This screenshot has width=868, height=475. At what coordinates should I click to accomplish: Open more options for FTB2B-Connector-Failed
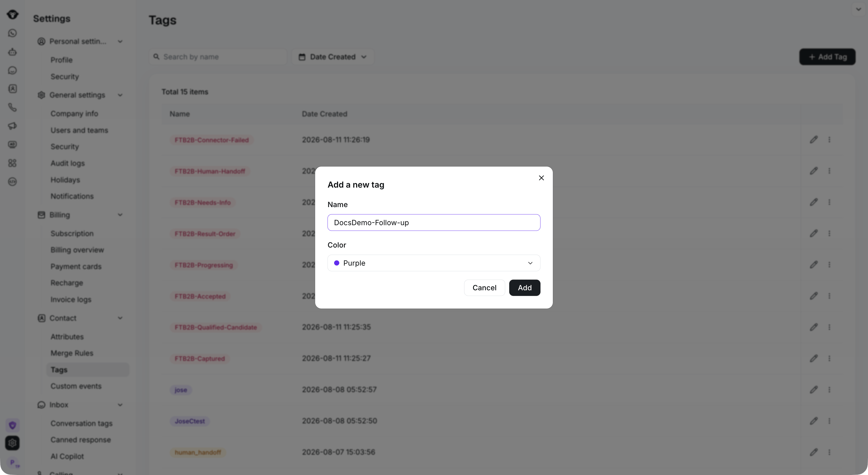tap(829, 140)
